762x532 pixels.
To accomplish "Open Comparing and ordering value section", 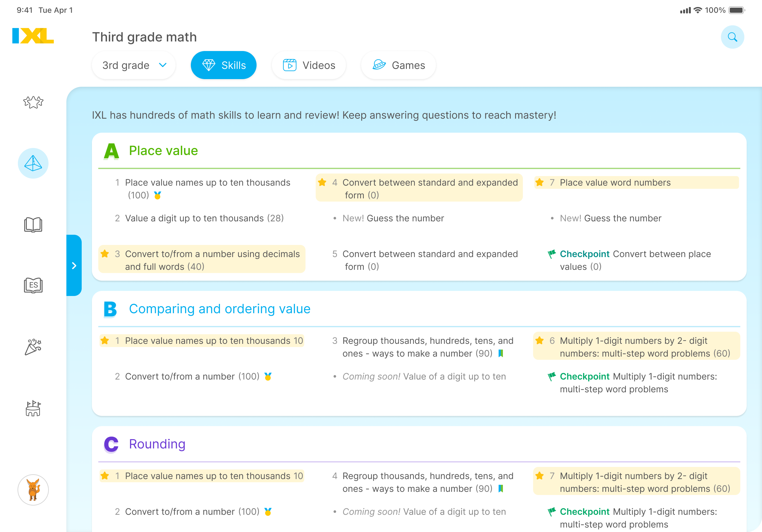I will tap(220, 309).
